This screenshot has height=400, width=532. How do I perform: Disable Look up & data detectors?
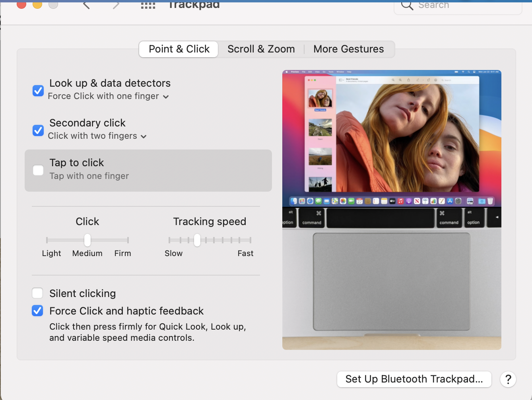point(38,91)
